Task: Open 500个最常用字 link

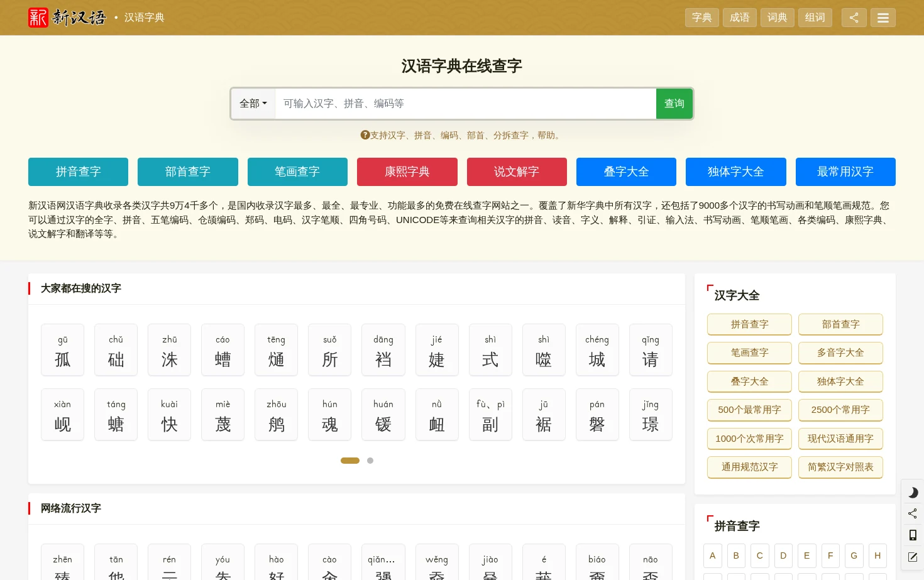Action: click(749, 410)
